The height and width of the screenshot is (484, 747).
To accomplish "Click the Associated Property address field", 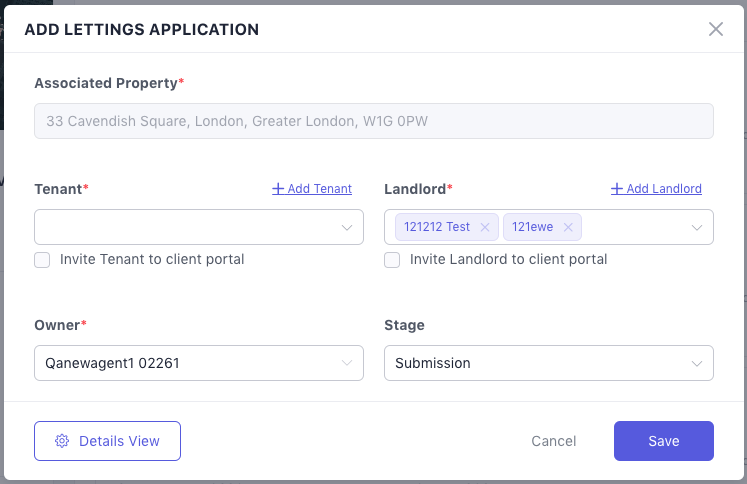I will click(x=373, y=121).
